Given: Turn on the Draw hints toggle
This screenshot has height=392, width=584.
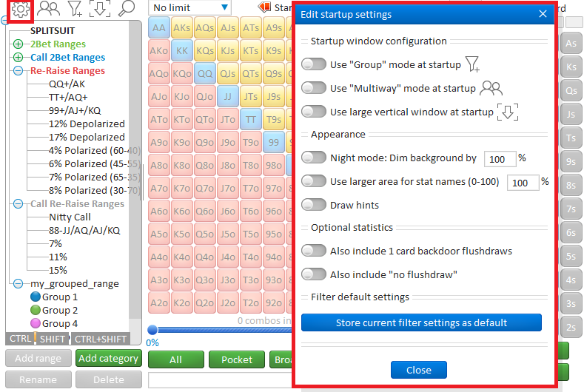Looking at the screenshot, I should 315,205.
